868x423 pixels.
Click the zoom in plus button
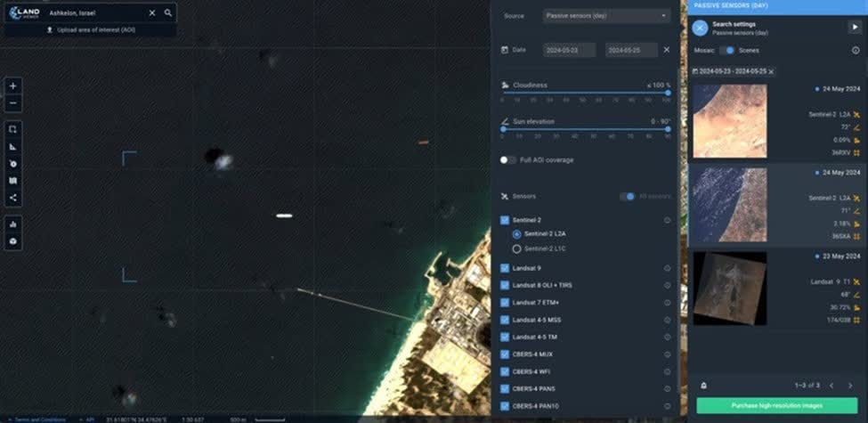click(13, 86)
